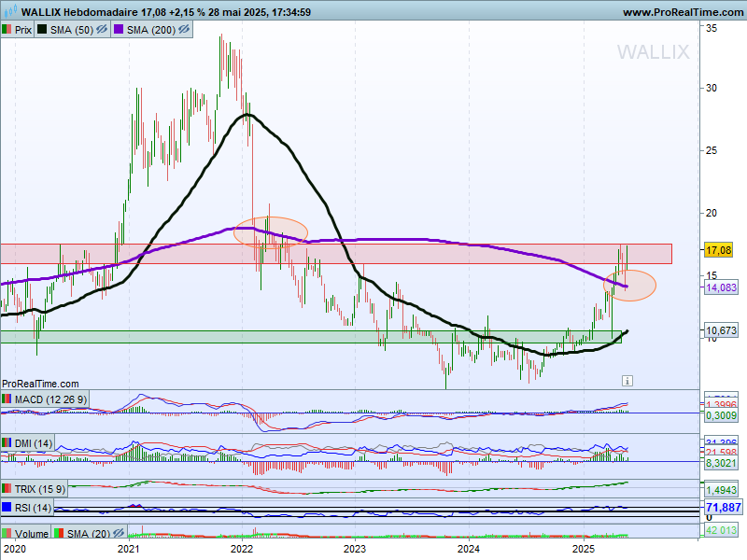Click the 71,887 RSI value
The image size is (747, 560).
[x=723, y=508]
